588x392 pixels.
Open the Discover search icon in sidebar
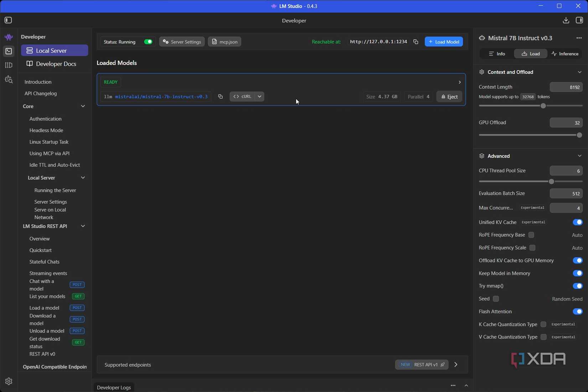pos(9,80)
